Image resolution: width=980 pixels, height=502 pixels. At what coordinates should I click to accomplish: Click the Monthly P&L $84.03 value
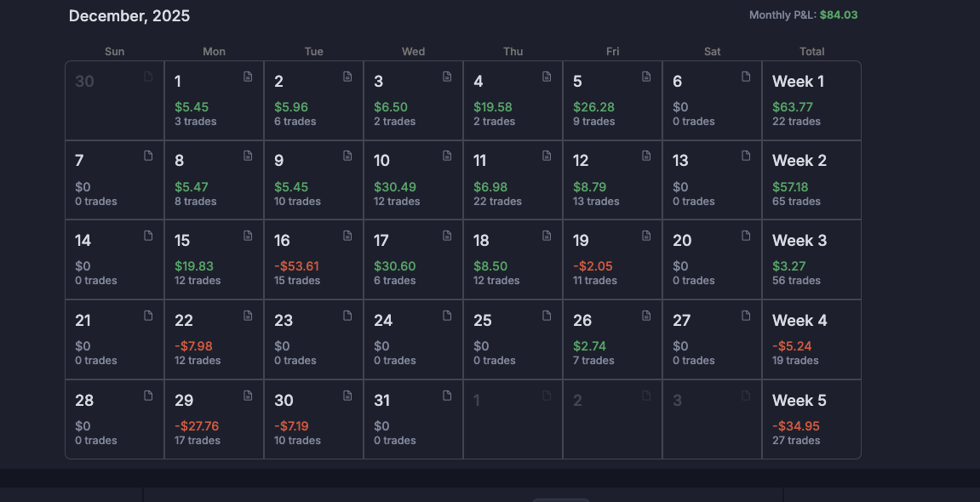click(839, 15)
